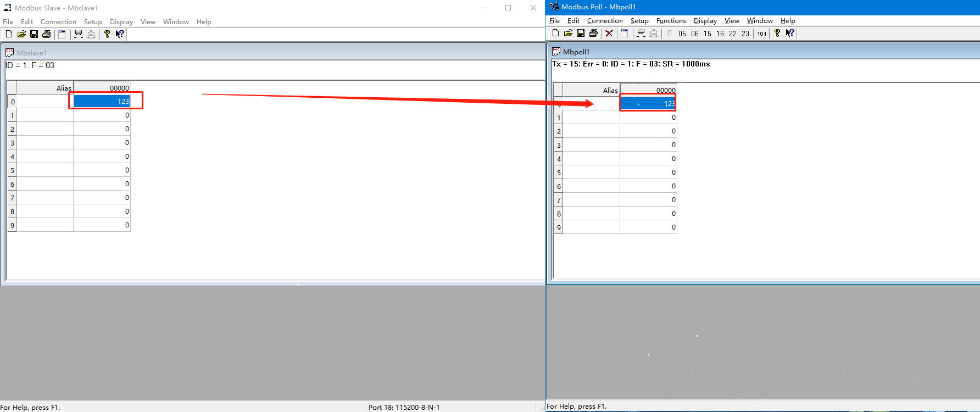
Task: Select register row 5 value cell in Modbus Poll
Action: point(648,172)
